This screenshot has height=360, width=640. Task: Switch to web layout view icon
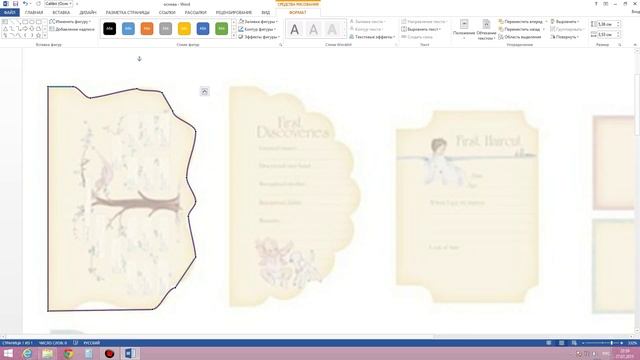(x=574, y=343)
